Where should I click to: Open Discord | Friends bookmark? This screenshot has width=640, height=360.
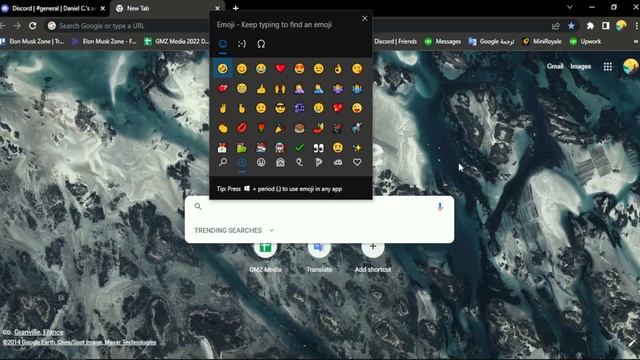coord(395,42)
